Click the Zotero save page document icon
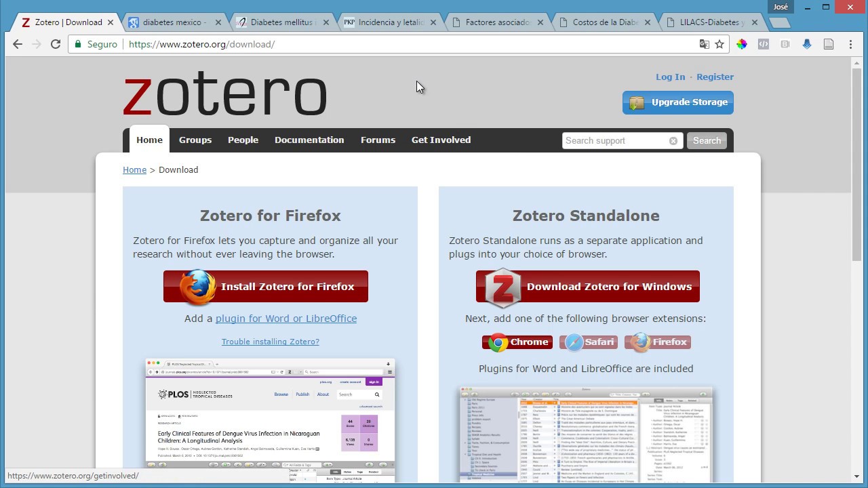This screenshot has height=488, width=868. pyautogui.click(x=829, y=44)
